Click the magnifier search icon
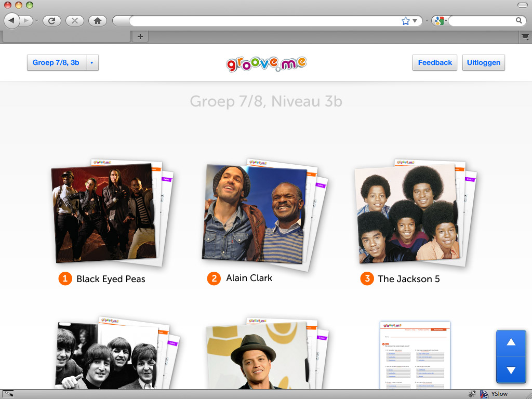532x399 pixels. pos(519,21)
